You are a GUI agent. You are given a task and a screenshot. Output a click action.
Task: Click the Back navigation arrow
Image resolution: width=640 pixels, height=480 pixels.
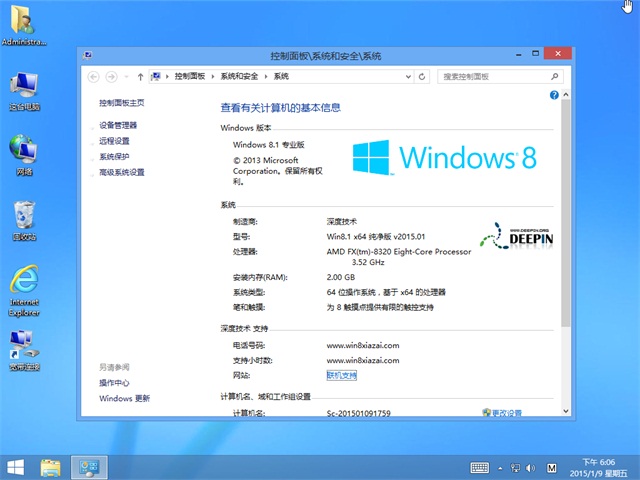[x=94, y=76]
